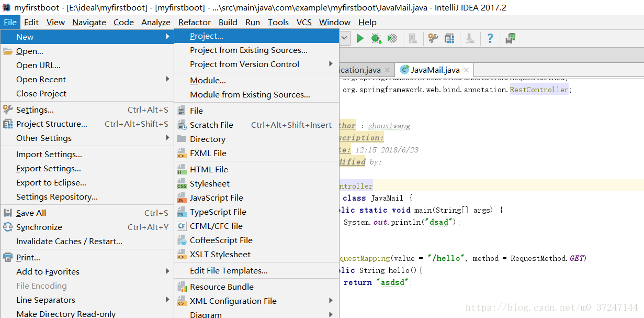
Task: Choose Edit File Templates...
Action: [256, 271]
